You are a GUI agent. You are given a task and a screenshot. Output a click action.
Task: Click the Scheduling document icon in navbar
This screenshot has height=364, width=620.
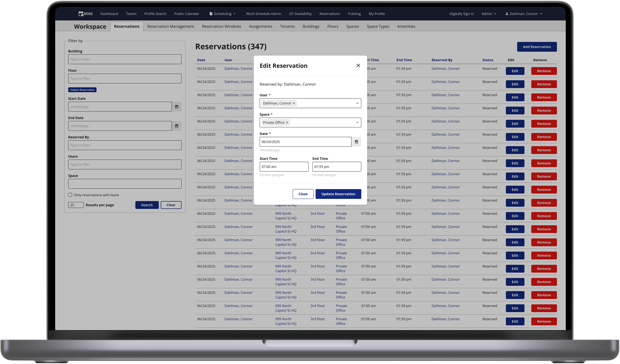tap(211, 14)
